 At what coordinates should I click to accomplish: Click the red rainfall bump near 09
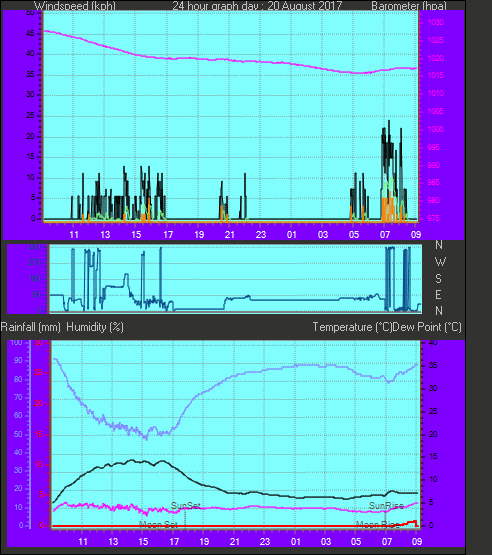coord(411,523)
